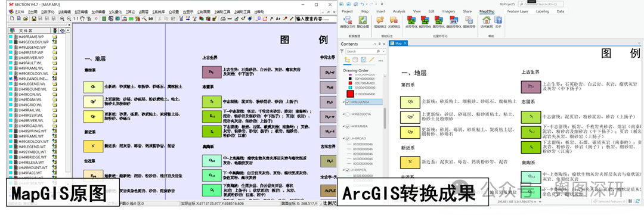Screen dimensions: 644x215
Task: Click the hammer tool icon in MapGIS toolbar
Action: (144, 18)
